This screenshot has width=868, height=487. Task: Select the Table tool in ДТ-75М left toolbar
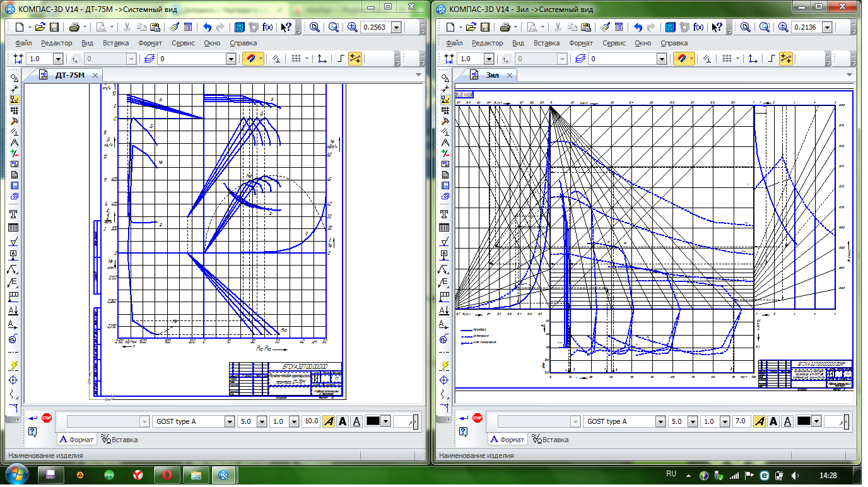tap(14, 228)
